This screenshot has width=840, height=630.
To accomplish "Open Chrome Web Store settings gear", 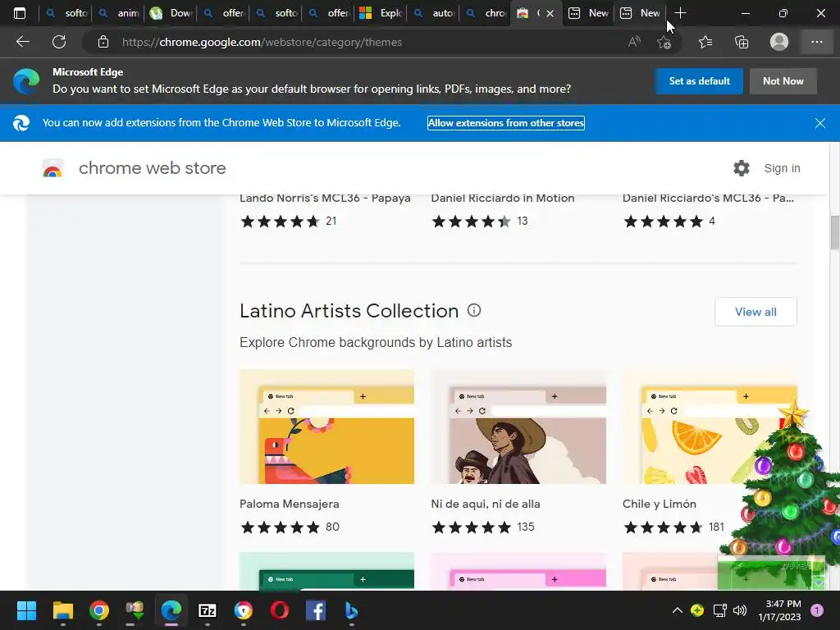I will 742,168.
